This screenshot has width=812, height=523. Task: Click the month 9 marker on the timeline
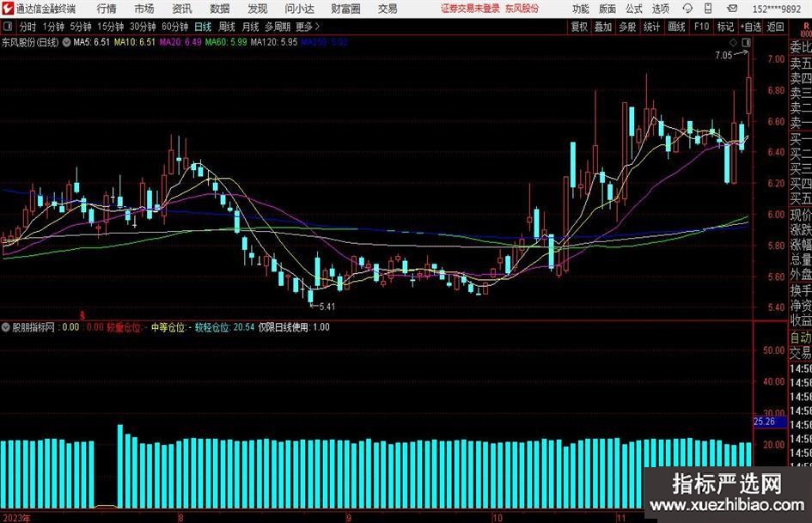(x=349, y=518)
